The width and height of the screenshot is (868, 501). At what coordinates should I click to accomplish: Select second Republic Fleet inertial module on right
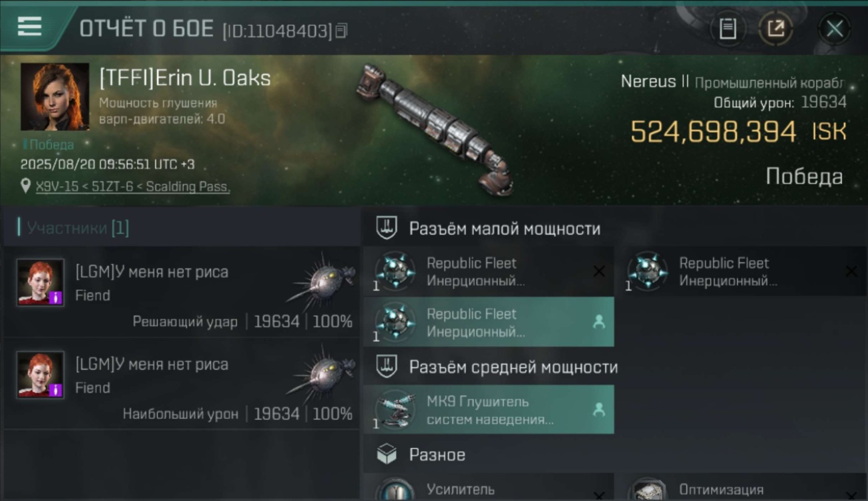click(740, 271)
